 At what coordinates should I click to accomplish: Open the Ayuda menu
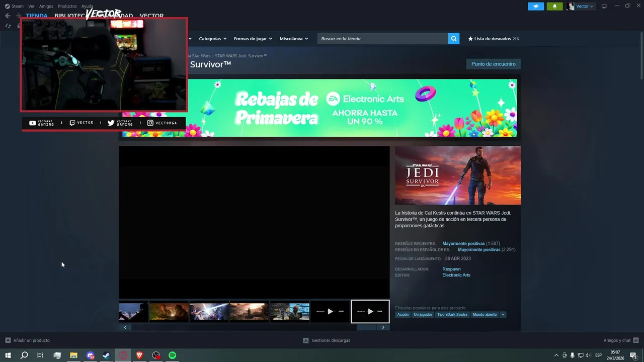[88, 6]
